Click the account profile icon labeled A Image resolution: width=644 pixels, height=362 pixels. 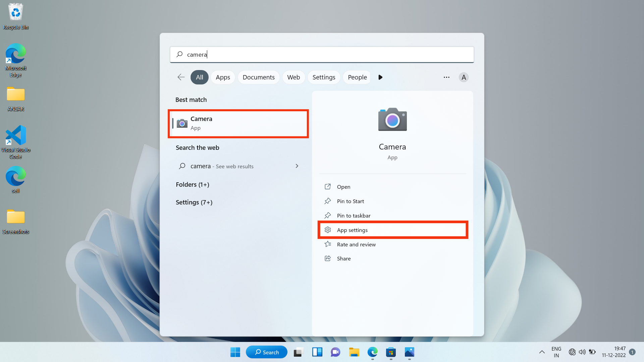[x=464, y=77]
